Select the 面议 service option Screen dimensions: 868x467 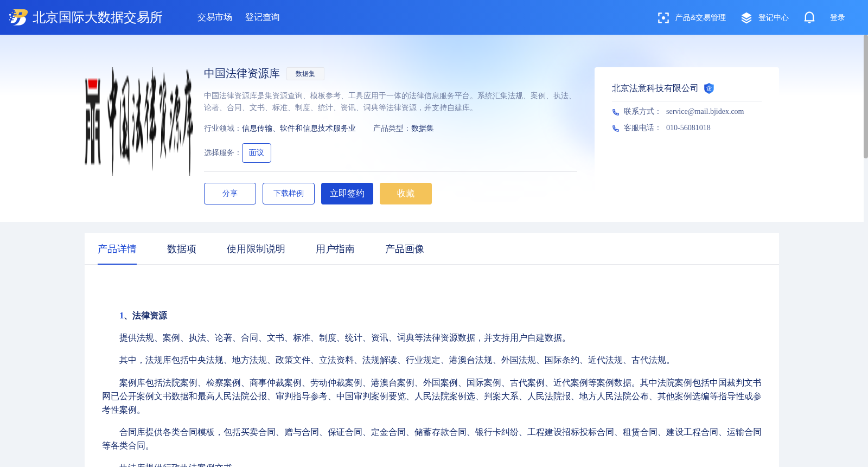257,153
